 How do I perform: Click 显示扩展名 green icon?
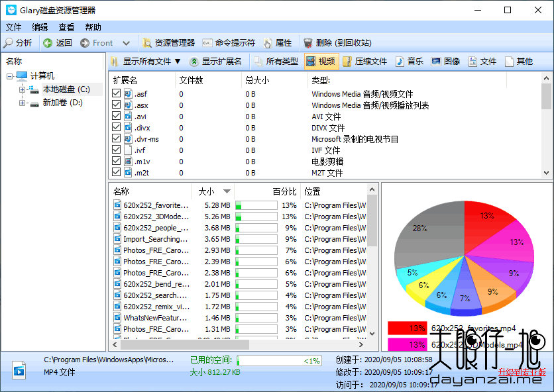pos(194,62)
